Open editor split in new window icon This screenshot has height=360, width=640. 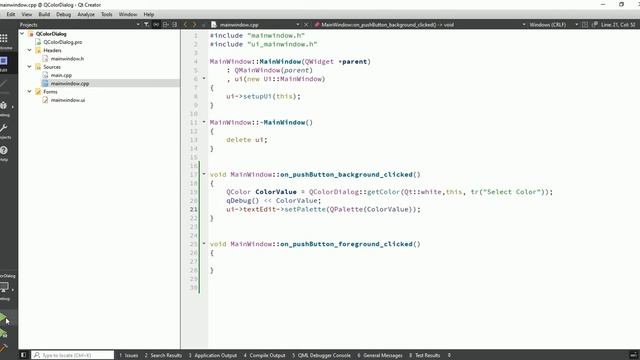tap(595, 24)
